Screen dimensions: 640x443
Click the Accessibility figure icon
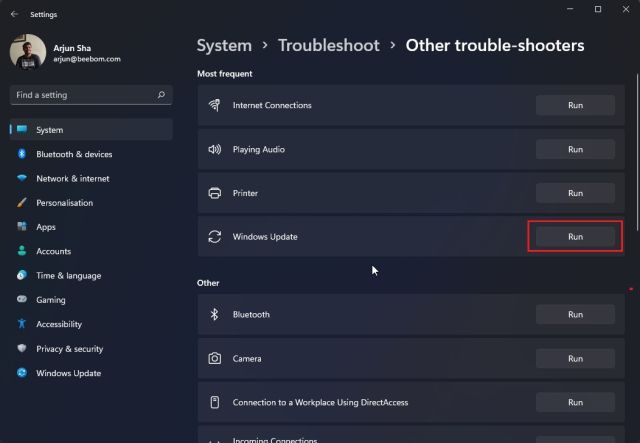22,324
